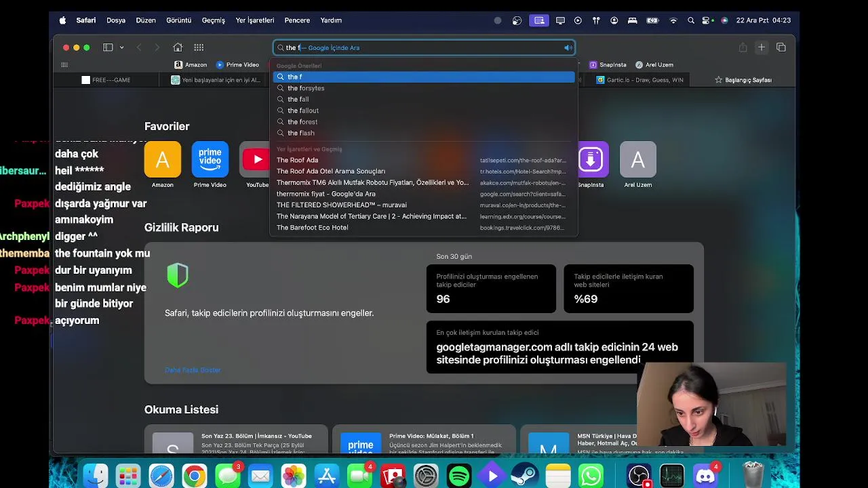Open 'The Roof Ada Otel Arama Sonuçları' entry
Image resolution: width=868 pixels, height=488 pixels.
[x=424, y=171]
